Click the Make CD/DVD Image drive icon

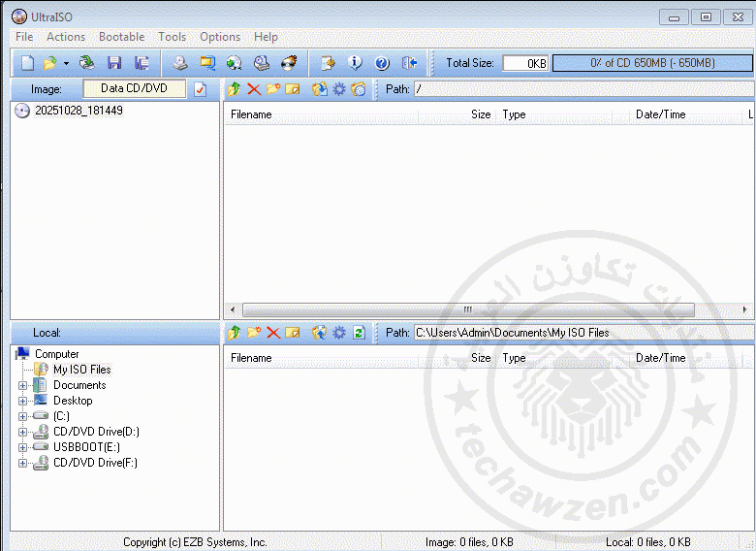tap(180, 63)
